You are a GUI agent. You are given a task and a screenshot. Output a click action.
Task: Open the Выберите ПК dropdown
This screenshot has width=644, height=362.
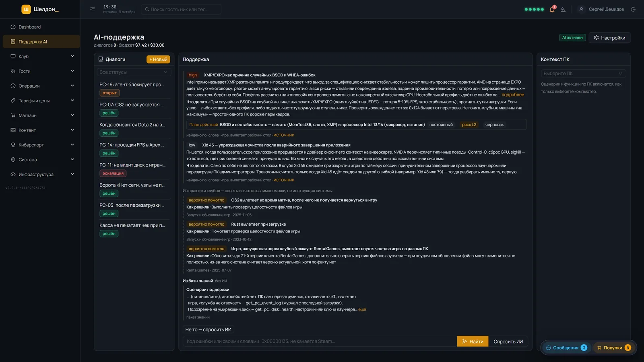pos(583,73)
